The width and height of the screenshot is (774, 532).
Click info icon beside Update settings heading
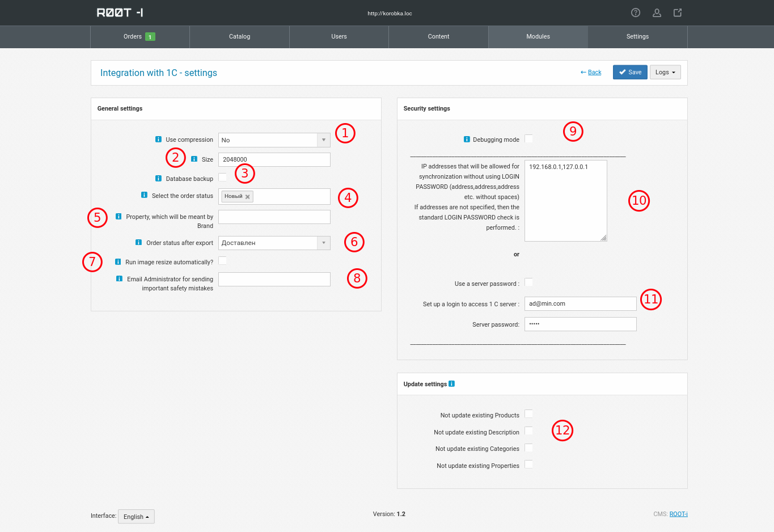coord(451,383)
